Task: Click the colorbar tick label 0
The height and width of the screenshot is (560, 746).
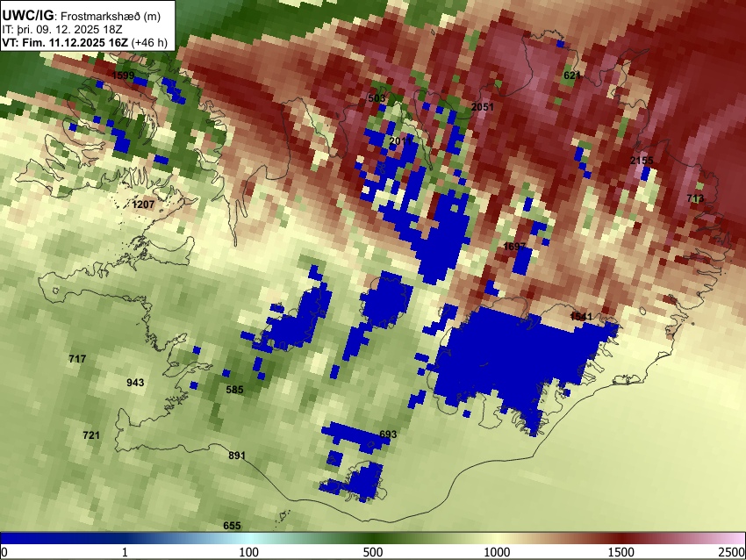Action: coord(4,552)
